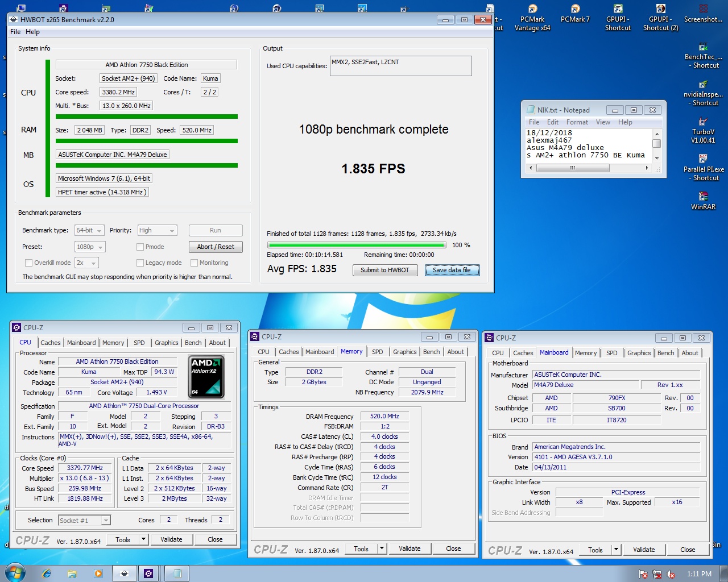This screenshot has height=582, width=728.
Task: Click muted volume tray icon
Action: (671, 574)
